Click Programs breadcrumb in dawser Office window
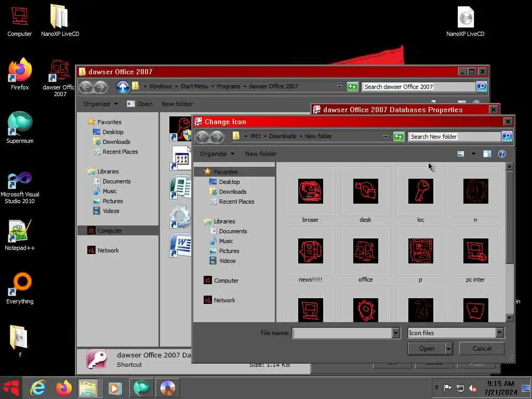 [229, 87]
